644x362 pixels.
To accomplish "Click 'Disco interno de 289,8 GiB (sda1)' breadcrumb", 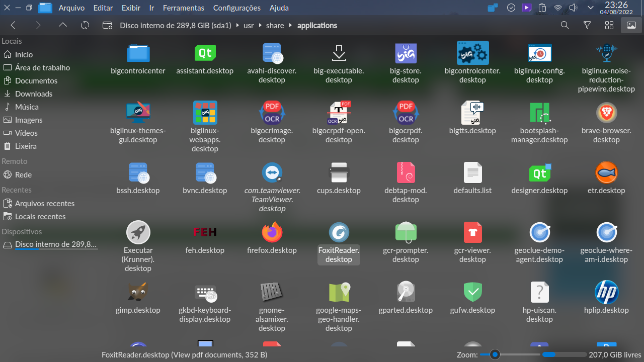I will (x=176, y=25).
